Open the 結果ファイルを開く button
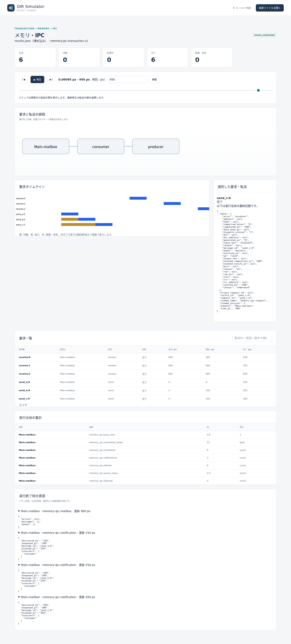This screenshot has height=644, width=291. (270, 8)
